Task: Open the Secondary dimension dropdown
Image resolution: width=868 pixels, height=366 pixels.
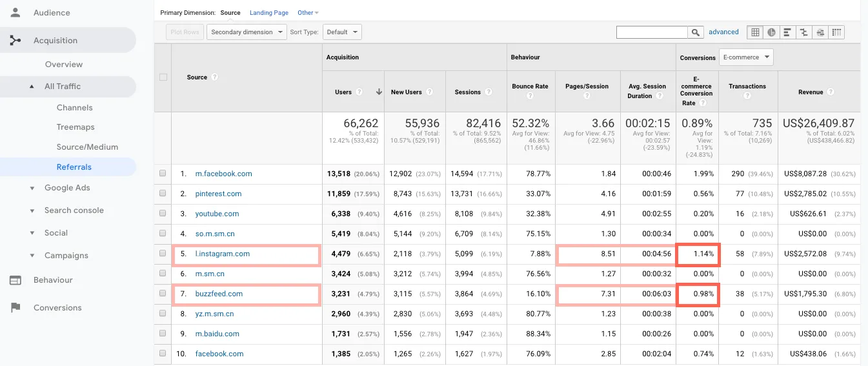Action: [247, 32]
